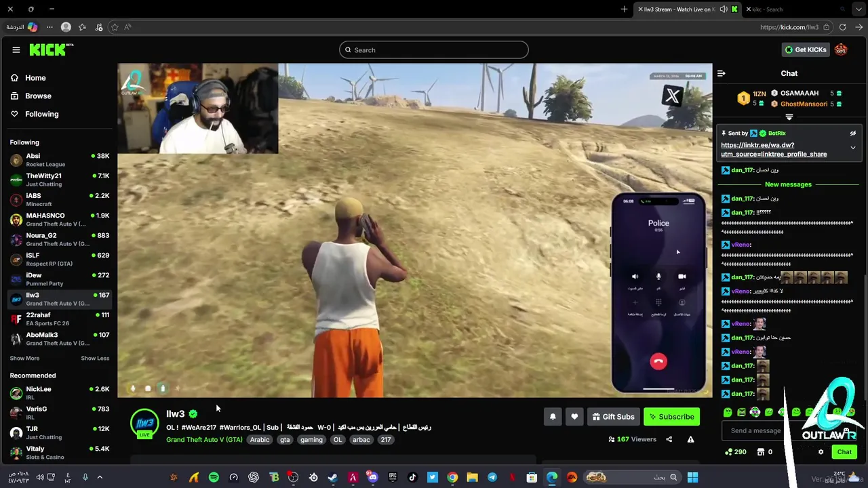This screenshot has height=488, width=868.
Task: Click the Gift Subs button
Action: pyautogui.click(x=613, y=417)
